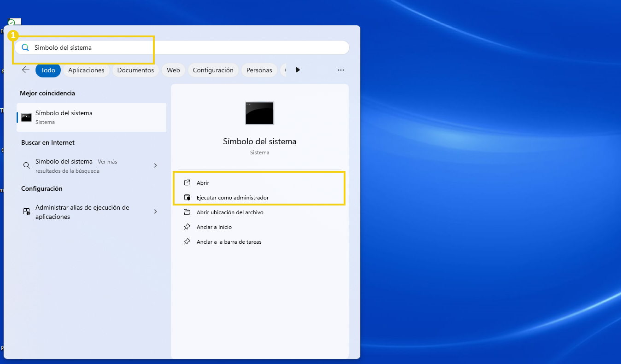This screenshot has width=621, height=364.
Task: Click the back arrow beside Todo
Action: point(26,70)
